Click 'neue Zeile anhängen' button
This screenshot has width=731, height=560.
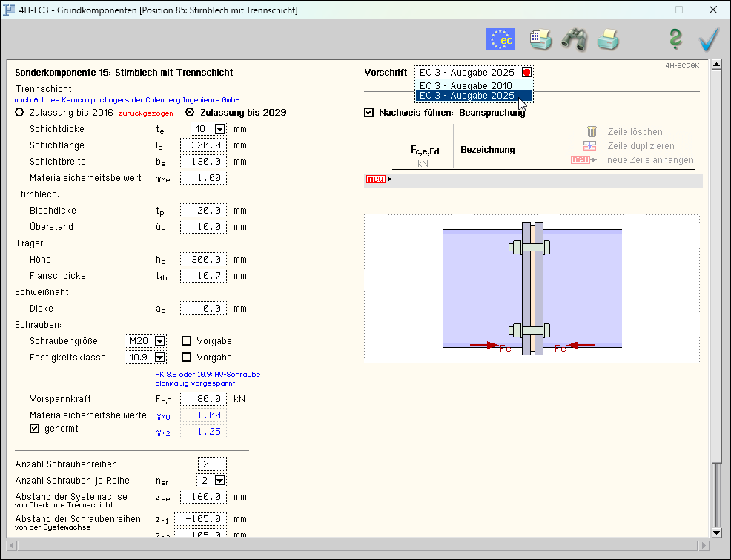649,160
